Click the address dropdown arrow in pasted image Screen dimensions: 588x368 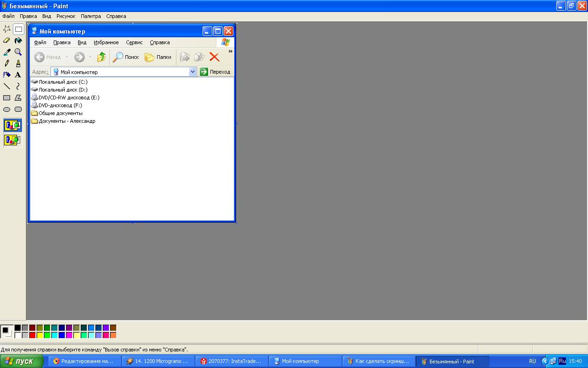click(x=193, y=72)
